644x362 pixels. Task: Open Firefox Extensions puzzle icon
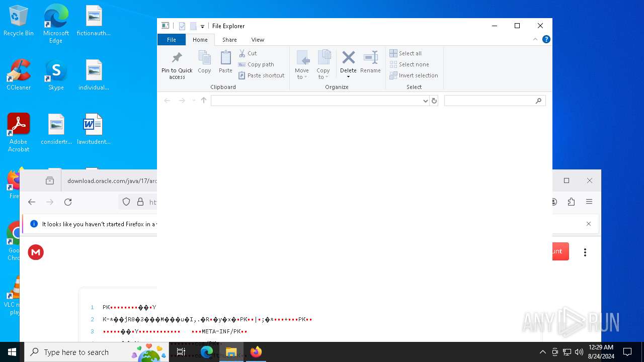[571, 202]
